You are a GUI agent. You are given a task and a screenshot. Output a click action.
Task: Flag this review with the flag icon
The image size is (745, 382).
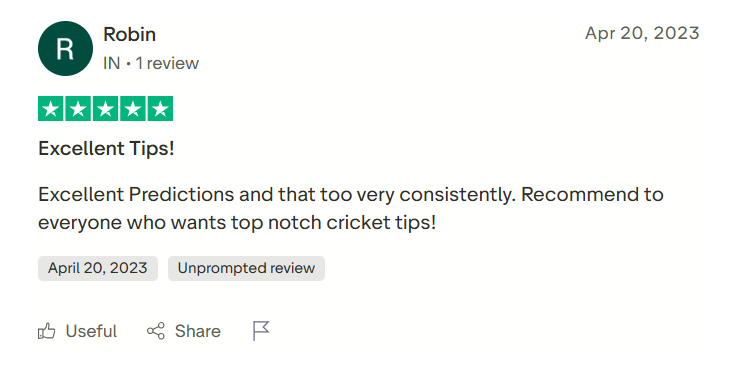click(x=261, y=331)
